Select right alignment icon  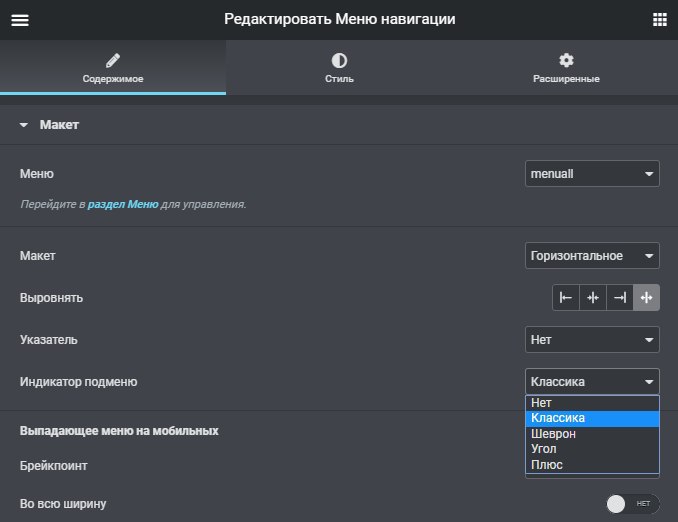click(620, 298)
